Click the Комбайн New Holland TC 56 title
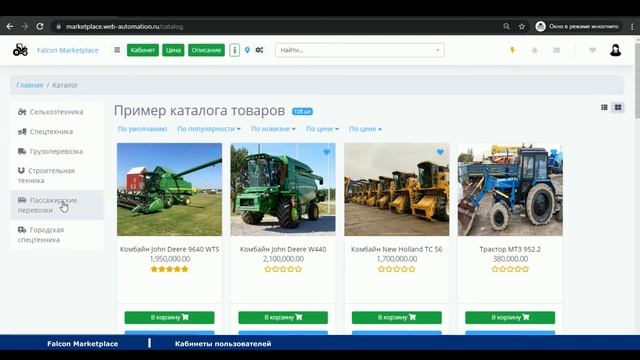Screen dimensions: 640x360 pyautogui.click(x=396, y=249)
